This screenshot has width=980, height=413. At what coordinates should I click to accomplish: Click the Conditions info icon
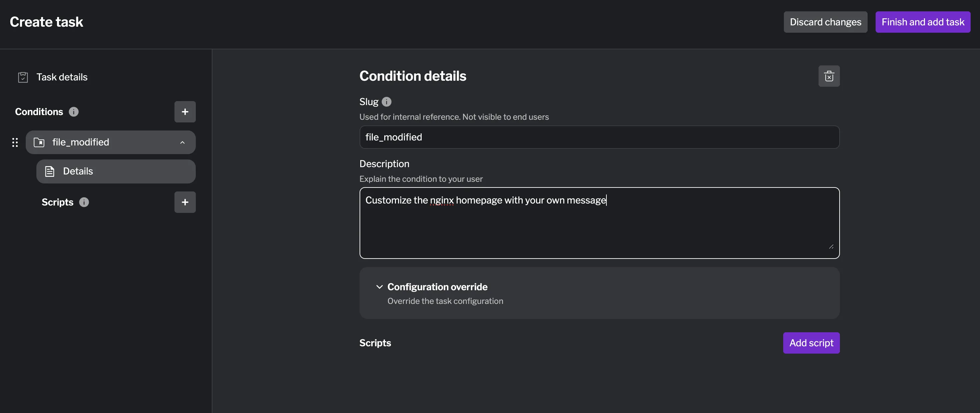coord(73,111)
